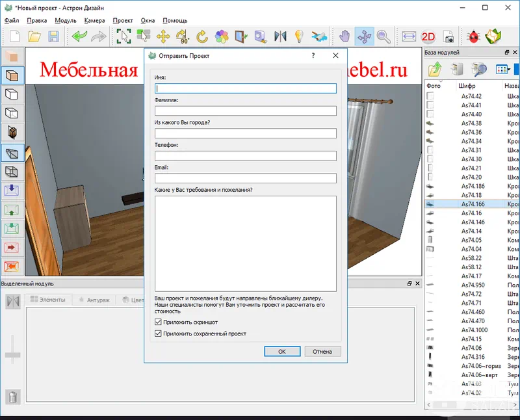Rotate module by 90 degrees icon
Viewport: 520px width, 420px height.
[x=183, y=36]
